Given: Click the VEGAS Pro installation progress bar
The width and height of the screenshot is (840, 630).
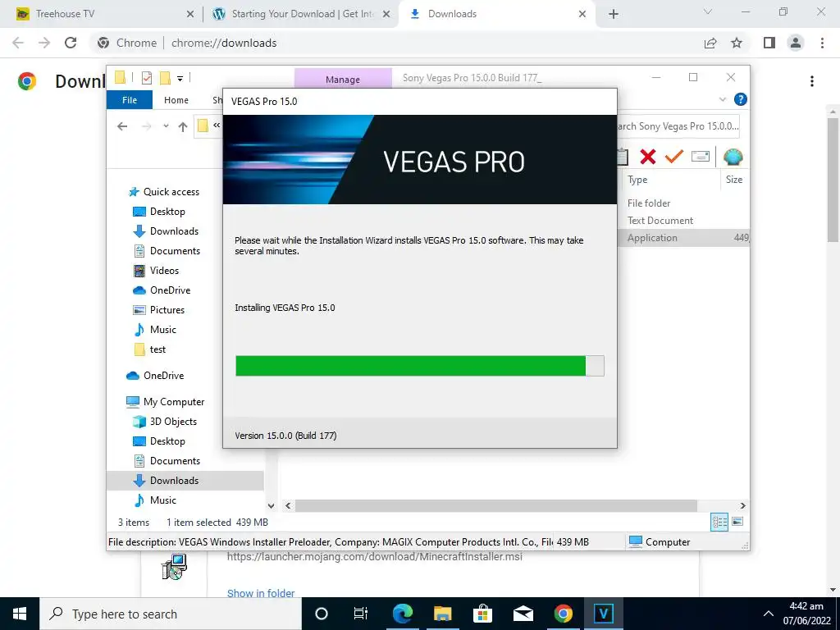Looking at the screenshot, I should click(420, 366).
